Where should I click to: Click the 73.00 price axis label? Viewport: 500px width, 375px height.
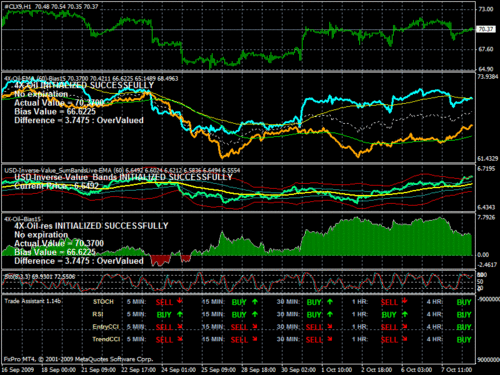486,9
